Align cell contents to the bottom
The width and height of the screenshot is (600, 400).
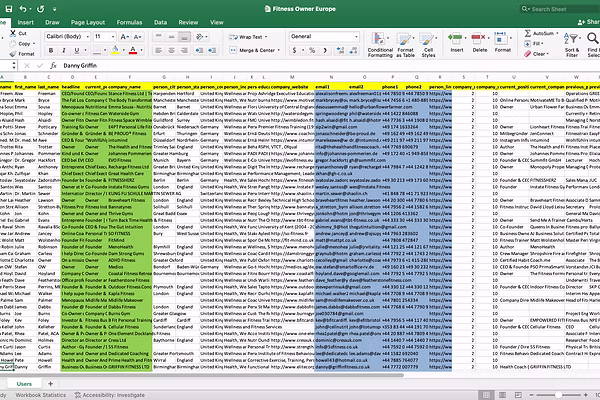point(184,37)
